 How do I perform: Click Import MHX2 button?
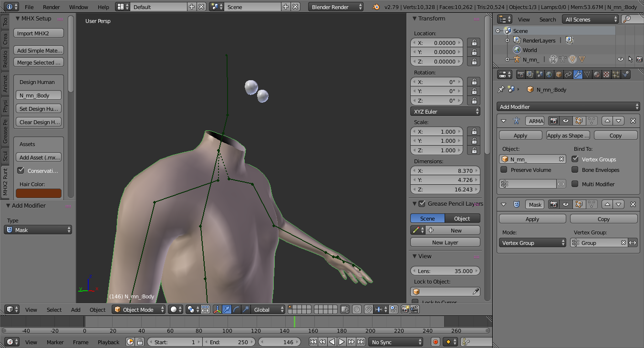tap(38, 33)
